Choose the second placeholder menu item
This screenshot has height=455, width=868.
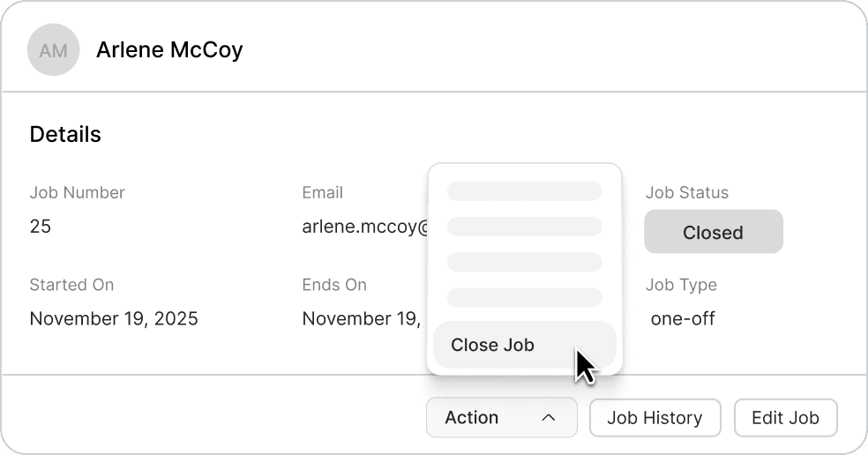coord(524,227)
